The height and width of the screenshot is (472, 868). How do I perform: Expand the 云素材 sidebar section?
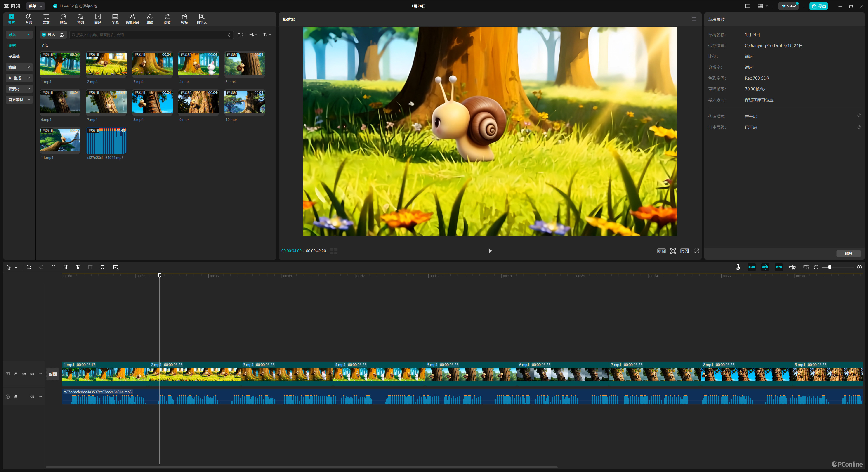(19, 89)
